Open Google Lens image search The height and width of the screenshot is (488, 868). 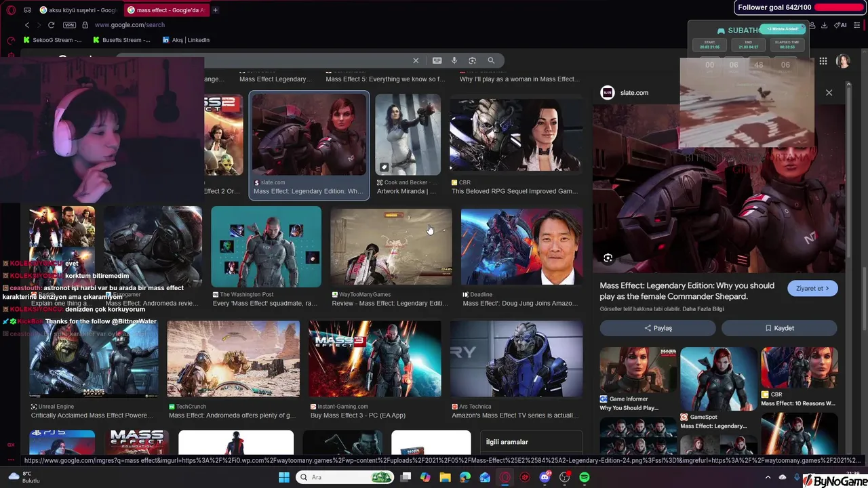pos(473,60)
